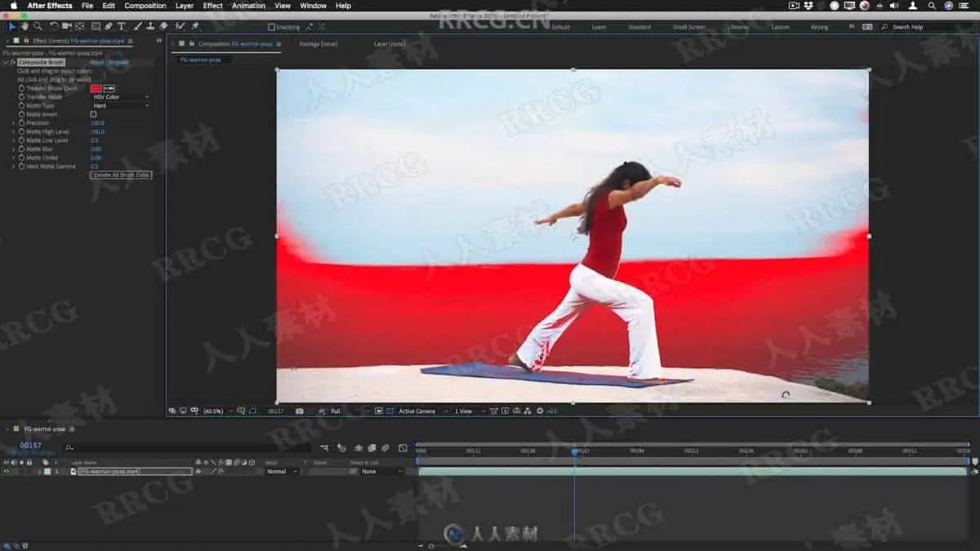Expand the Precision property twirl arrow
Viewport: 980px width, 551px height.
click(14, 123)
